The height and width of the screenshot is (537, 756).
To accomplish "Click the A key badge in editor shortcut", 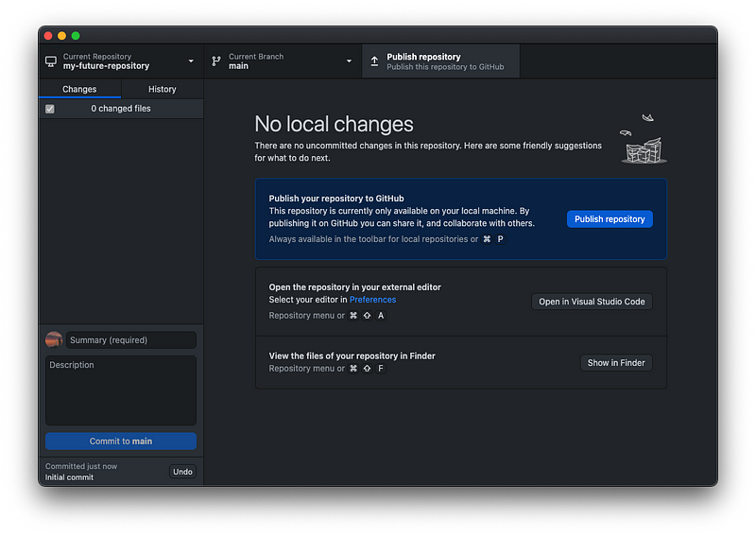I will click(x=381, y=316).
